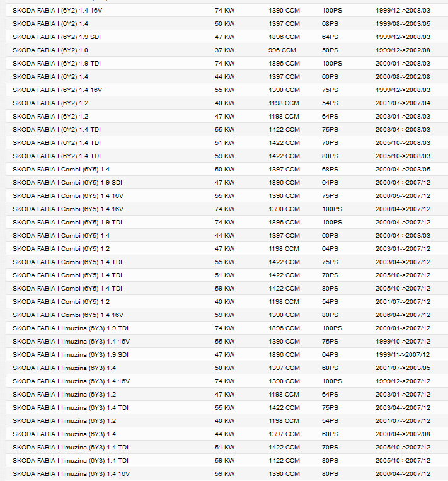
Task: Click the date range '2001/07->2007/04'
Action: [403, 103]
